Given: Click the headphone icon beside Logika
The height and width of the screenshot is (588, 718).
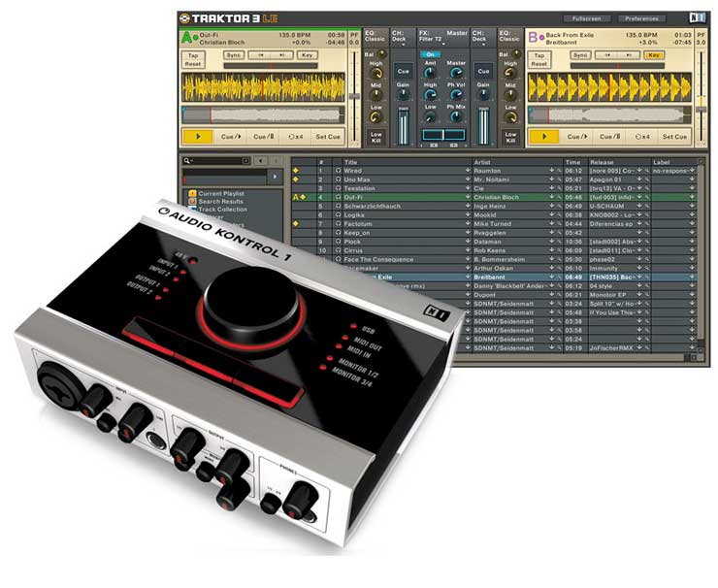Looking at the screenshot, I should pyautogui.click(x=338, y=214).
